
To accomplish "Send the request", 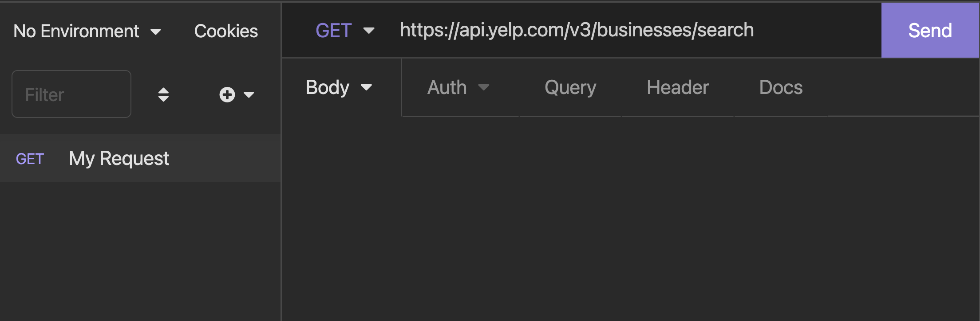I will [x=930, y=30].
